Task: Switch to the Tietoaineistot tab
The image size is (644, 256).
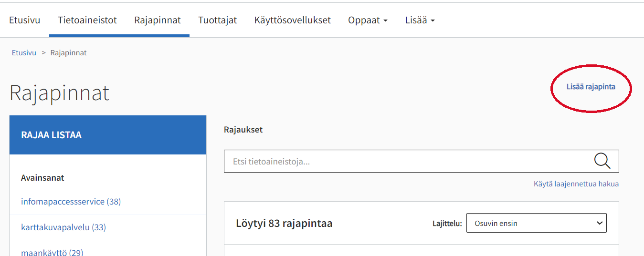Action: coord(87,20)
